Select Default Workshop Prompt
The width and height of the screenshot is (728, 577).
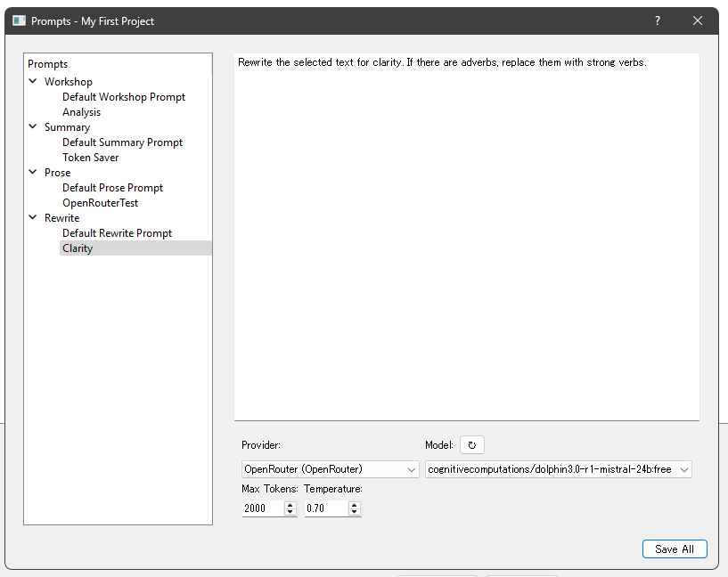tap(124, 97)
